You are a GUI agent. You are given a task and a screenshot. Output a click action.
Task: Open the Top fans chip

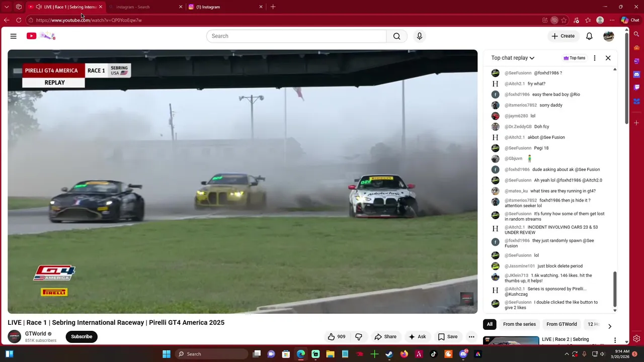coord(574,58)
